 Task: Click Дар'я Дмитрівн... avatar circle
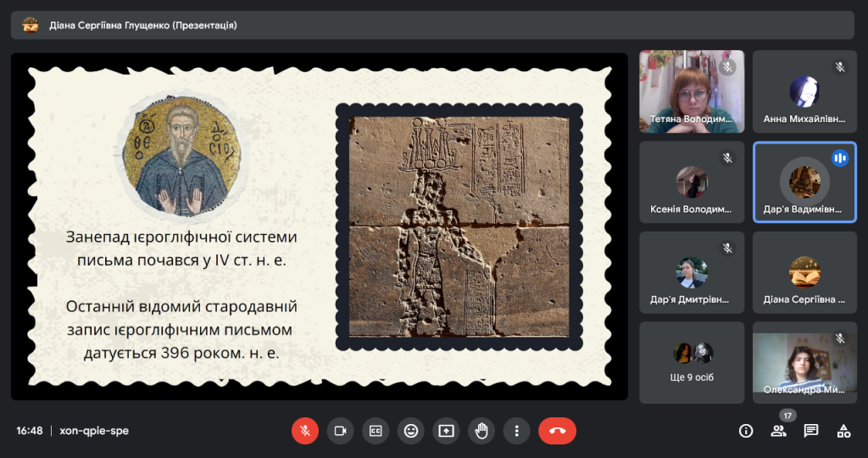(x=692, y=272)
